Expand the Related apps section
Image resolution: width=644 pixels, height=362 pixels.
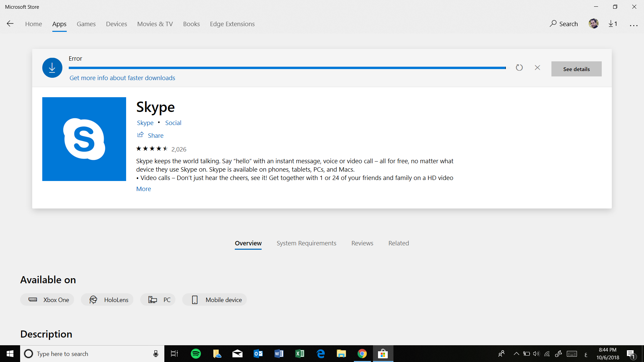pyautogui.click(x=398, y=243)
